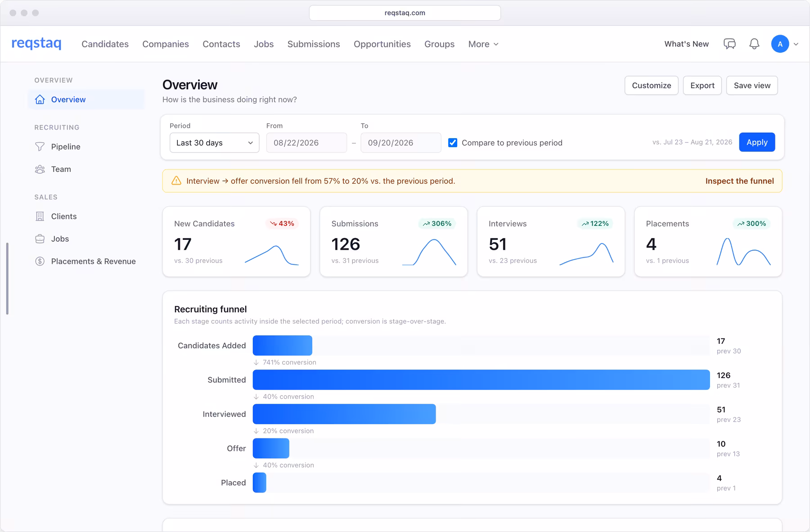
Task: Click the Placed funnel bar
Action: [x=259, y=482]
